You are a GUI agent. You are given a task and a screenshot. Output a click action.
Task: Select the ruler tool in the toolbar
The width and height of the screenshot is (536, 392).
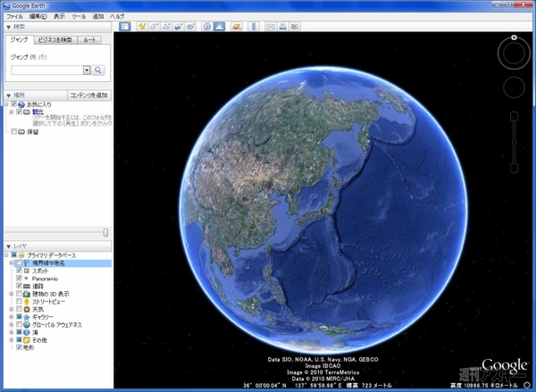(254, 26)
